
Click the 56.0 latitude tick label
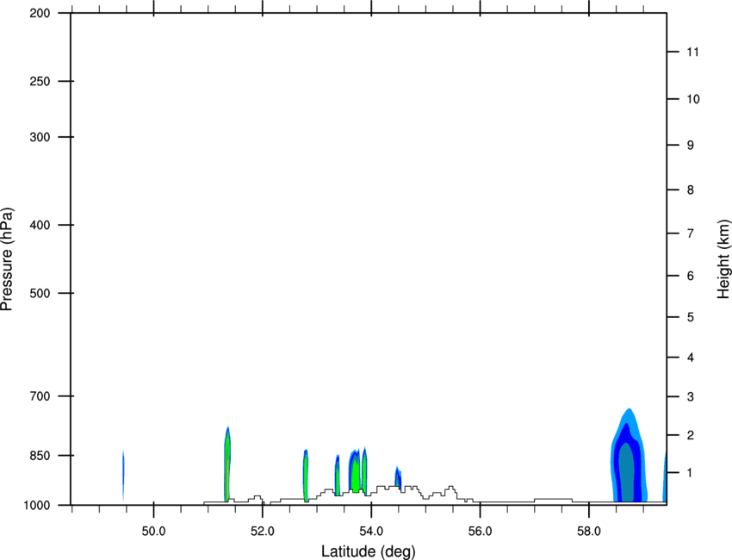(481, 532)
